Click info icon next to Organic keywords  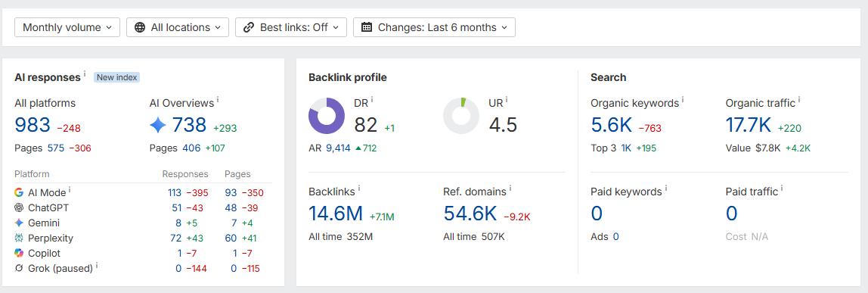tap(683, 100)
